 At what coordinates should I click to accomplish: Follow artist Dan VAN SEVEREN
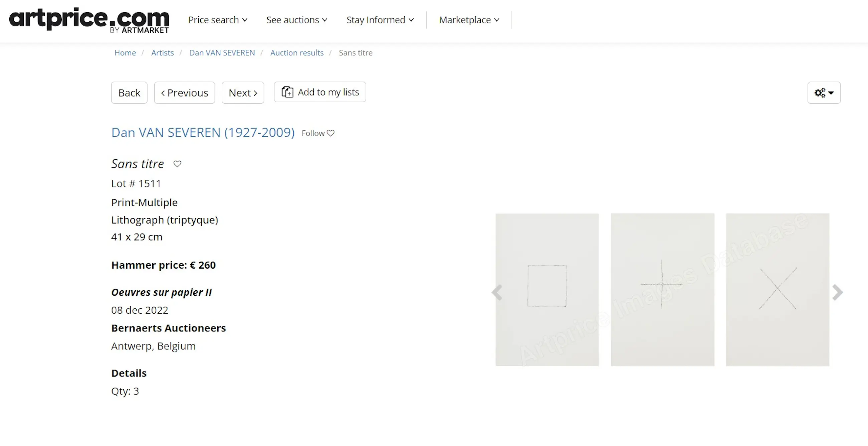click(318, 133)
